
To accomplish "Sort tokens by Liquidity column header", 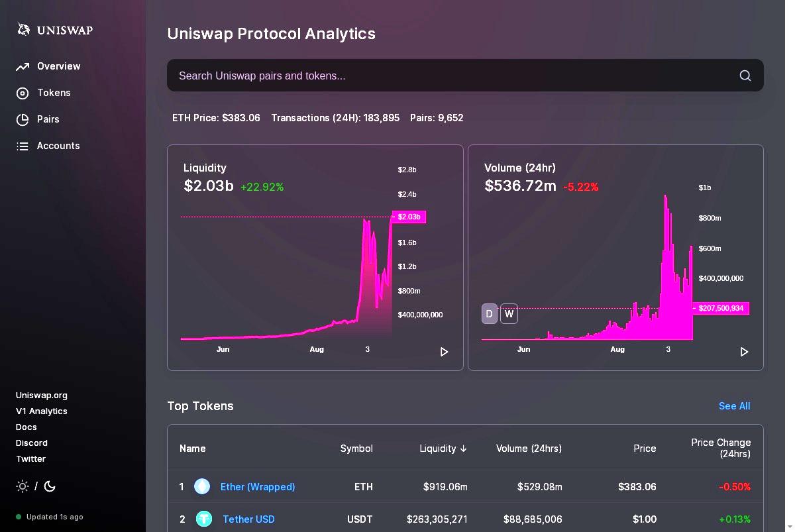I will (x=443, y=449).
